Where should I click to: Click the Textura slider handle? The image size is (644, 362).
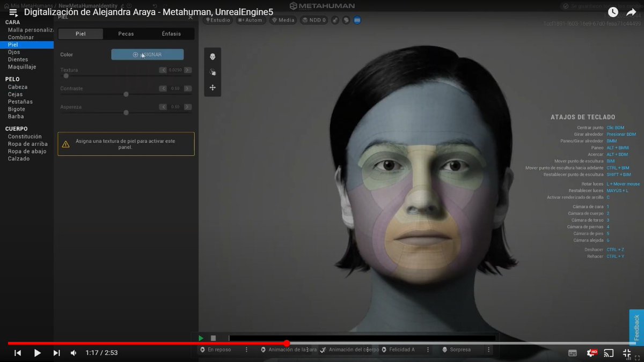(66, 76)
